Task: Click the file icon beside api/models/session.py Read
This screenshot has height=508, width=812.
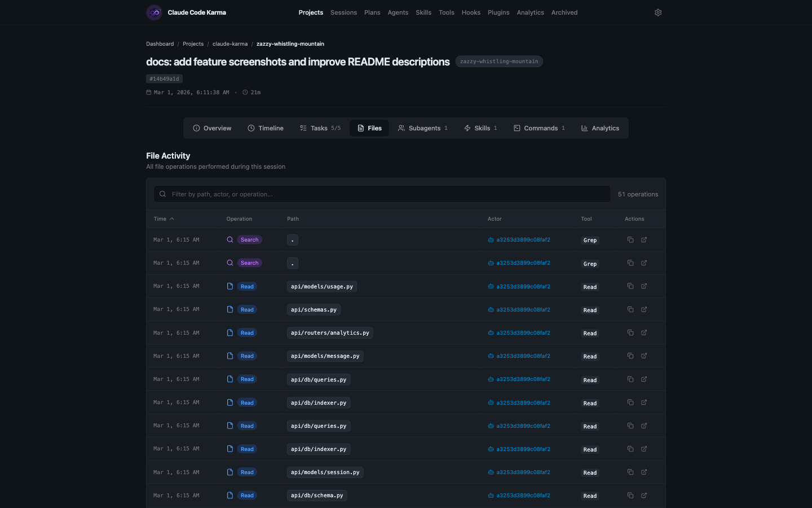Action: coord(230,472)
